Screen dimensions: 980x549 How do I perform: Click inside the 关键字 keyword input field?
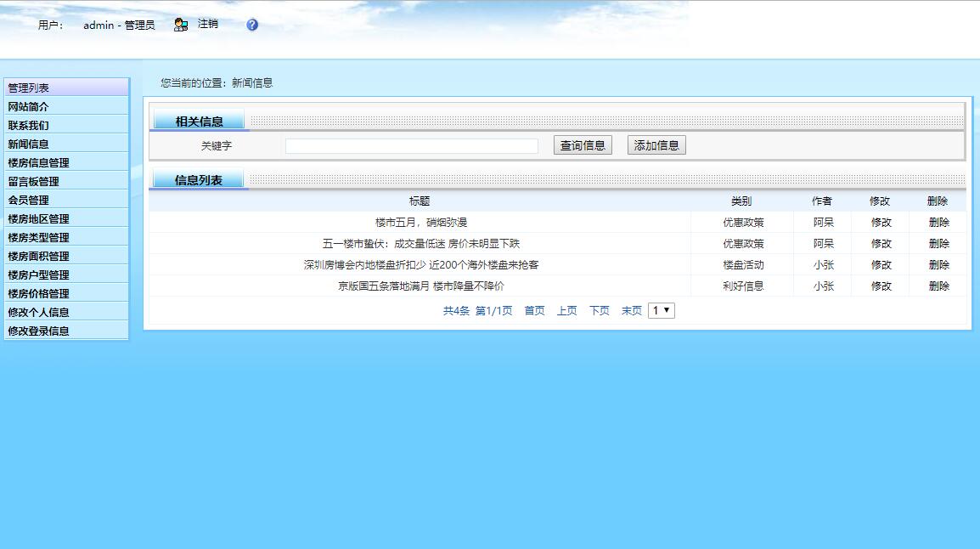(x=412, y=144)
